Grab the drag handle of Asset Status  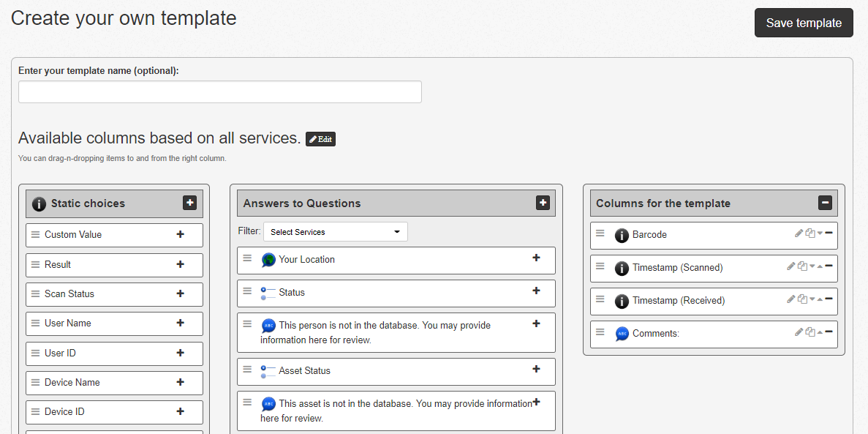click(247, 369)
